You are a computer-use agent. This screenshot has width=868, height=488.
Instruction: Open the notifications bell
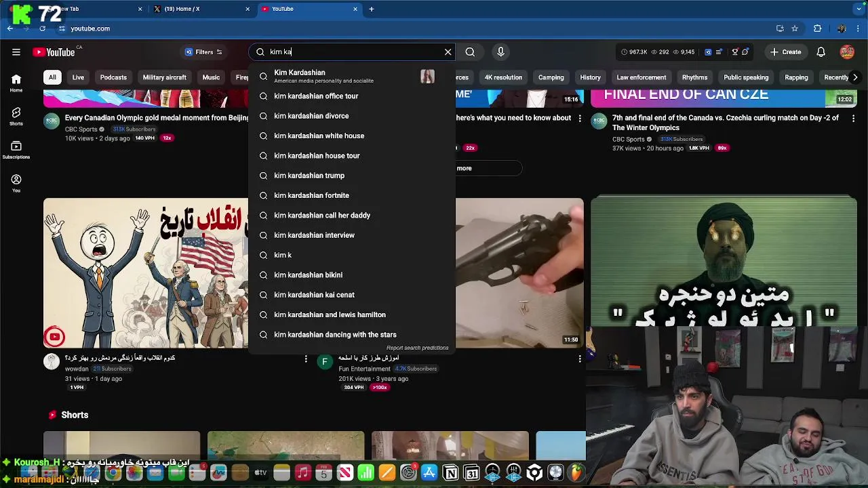pos(821,52)
